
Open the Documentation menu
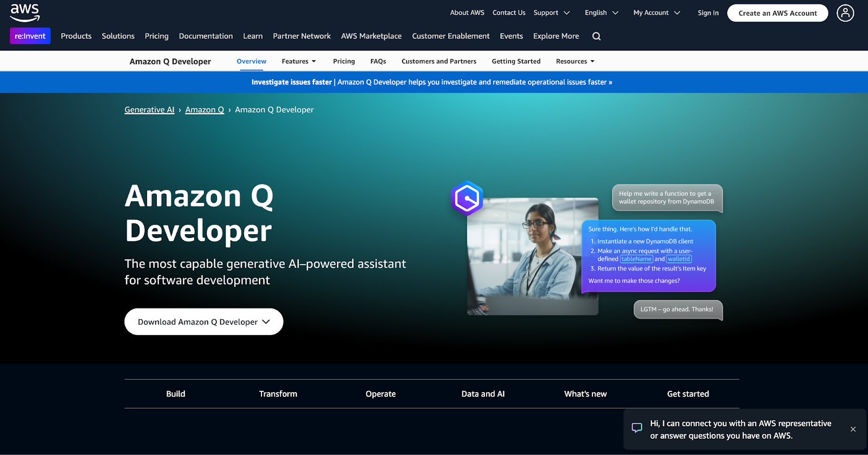coord(206,36)
